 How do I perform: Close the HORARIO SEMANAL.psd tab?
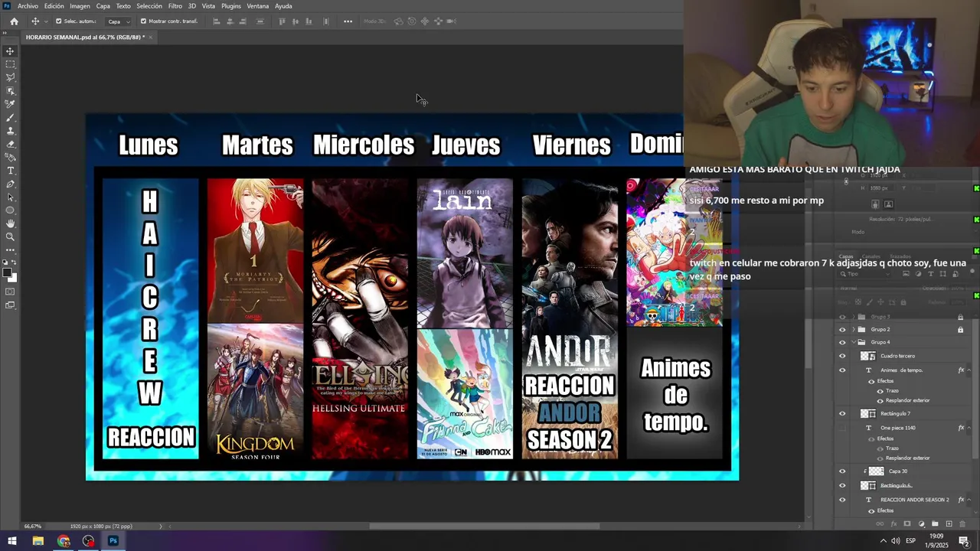point(151,37)
